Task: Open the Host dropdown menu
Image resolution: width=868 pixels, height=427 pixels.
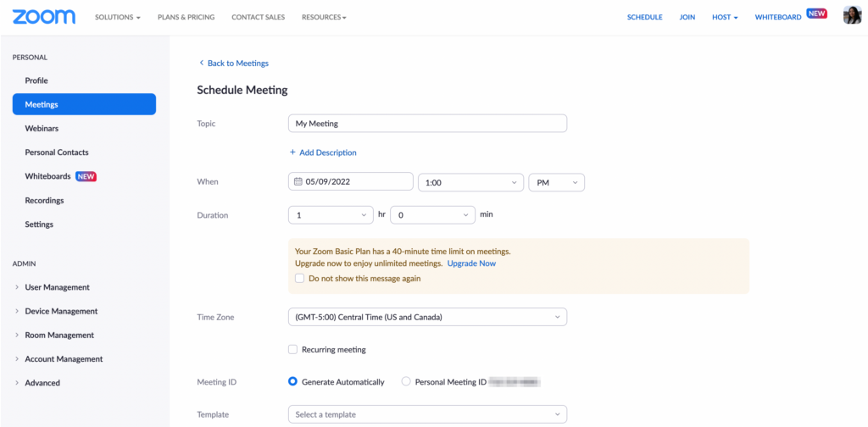Action: click(x=726, y=17)
